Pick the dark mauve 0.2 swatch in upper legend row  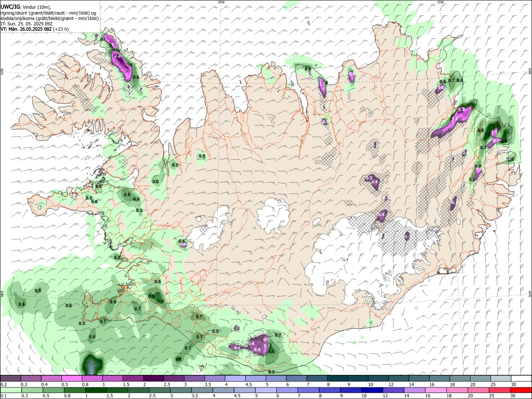pos(10,379)
